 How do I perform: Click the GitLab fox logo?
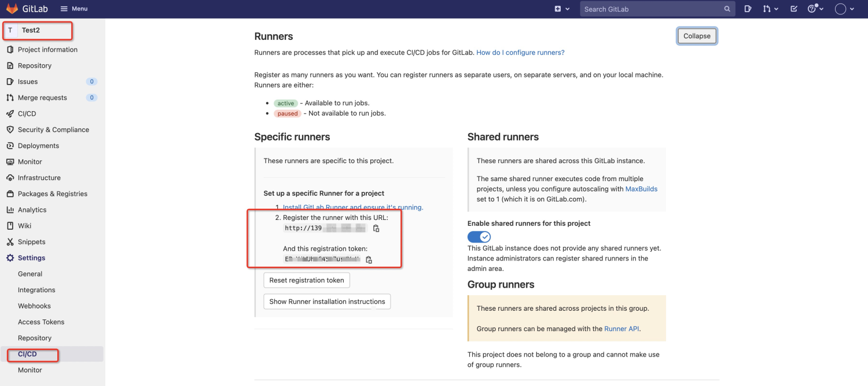(12, 9)
